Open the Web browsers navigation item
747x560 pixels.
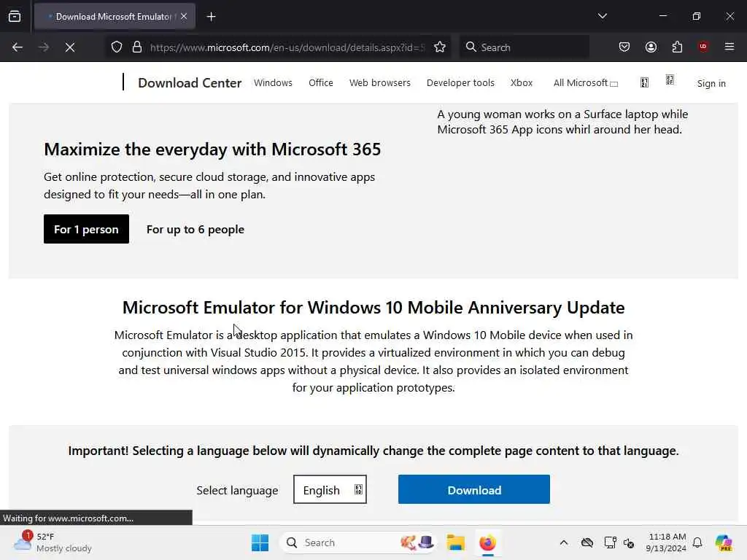[379, 83]
